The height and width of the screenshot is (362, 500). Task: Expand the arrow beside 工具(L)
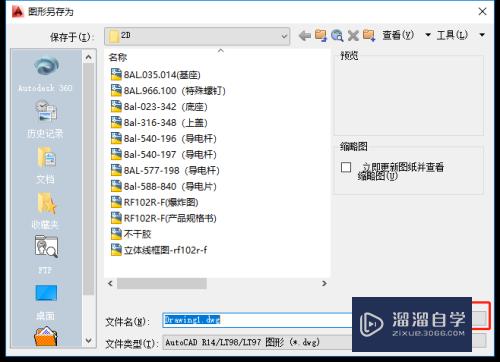coord(482,35)
